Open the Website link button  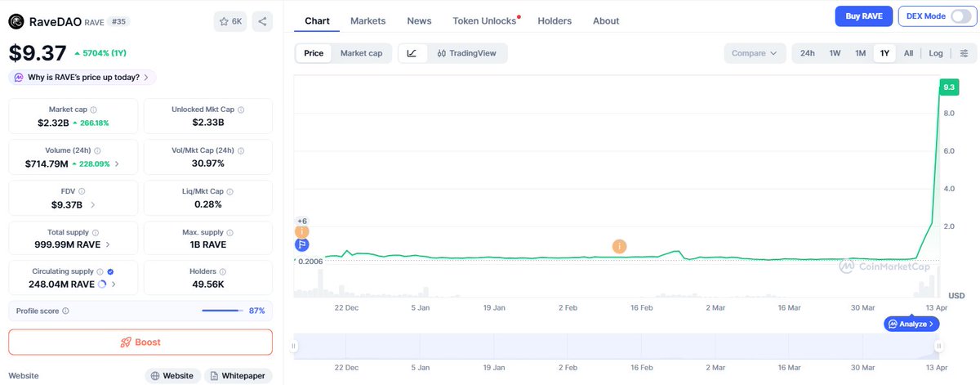coord(172,376)
